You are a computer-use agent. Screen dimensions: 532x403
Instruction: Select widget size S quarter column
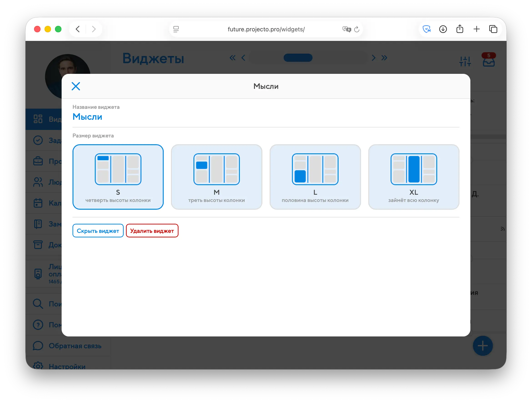click(118, 177)
